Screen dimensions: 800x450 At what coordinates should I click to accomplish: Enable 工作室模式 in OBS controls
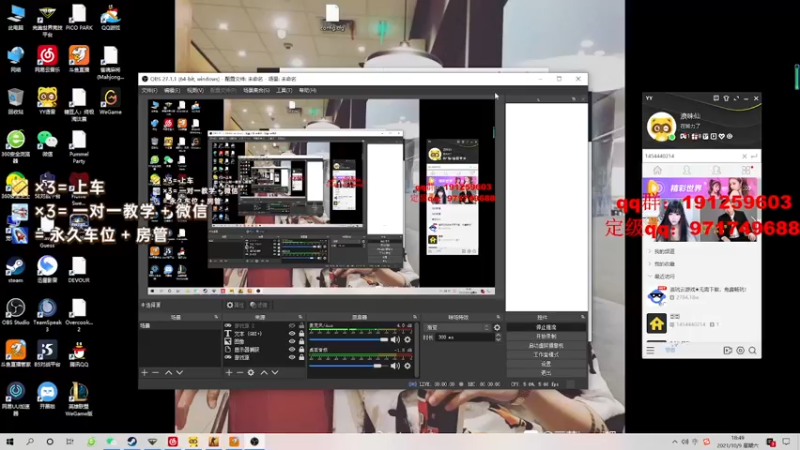546,355
